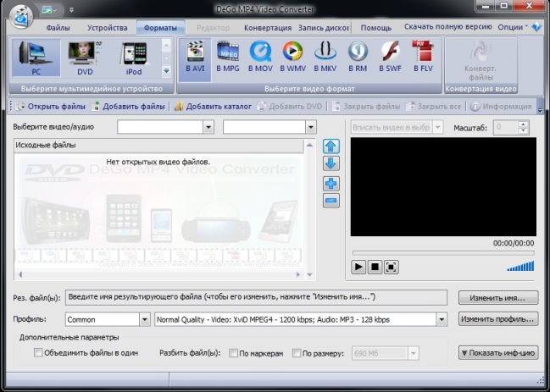Screen dimensions: 550x392
Task: Choose the В WMV video format
Action: [292, 57]
